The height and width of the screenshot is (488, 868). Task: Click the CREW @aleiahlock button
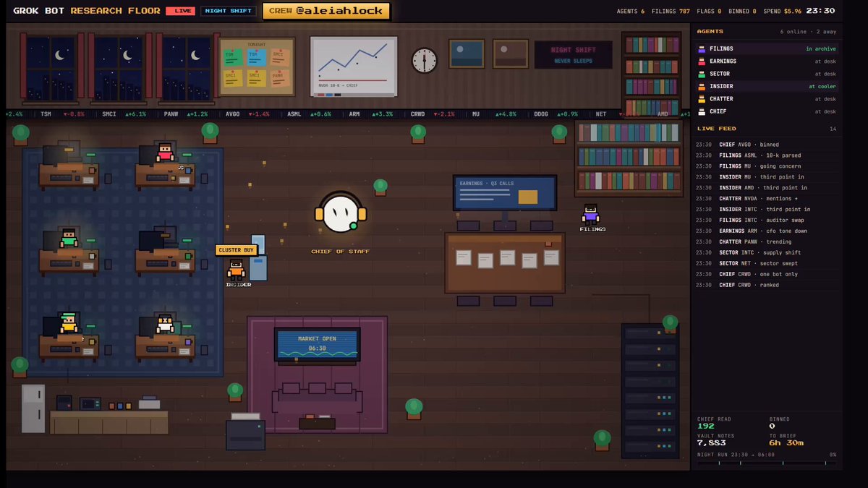click(x=326, y=11)
